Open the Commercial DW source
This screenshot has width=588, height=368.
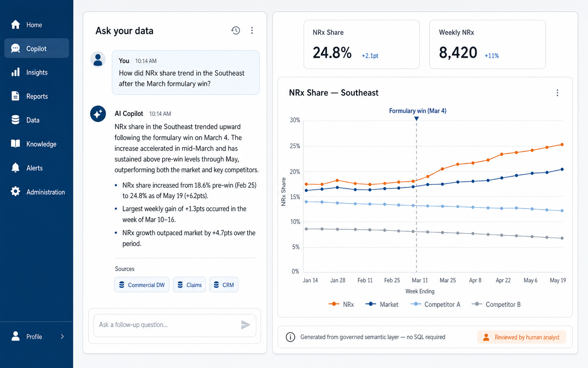[x=142, y=285]
